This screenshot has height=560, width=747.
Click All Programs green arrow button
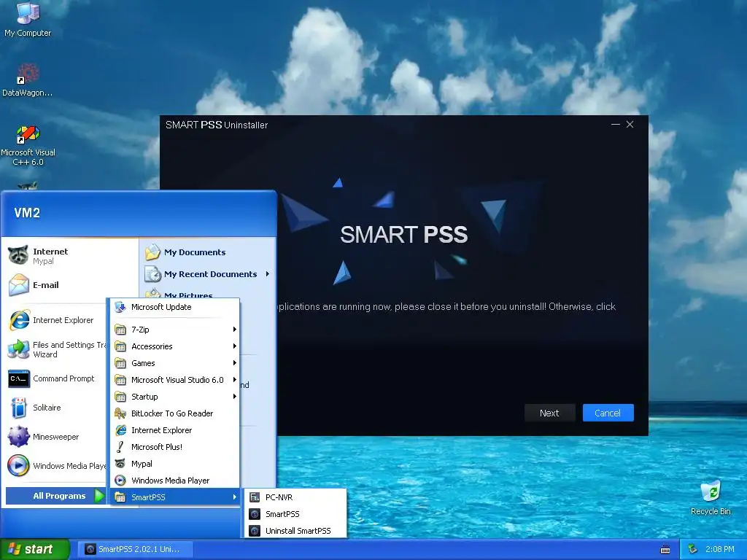coord(99,496)
